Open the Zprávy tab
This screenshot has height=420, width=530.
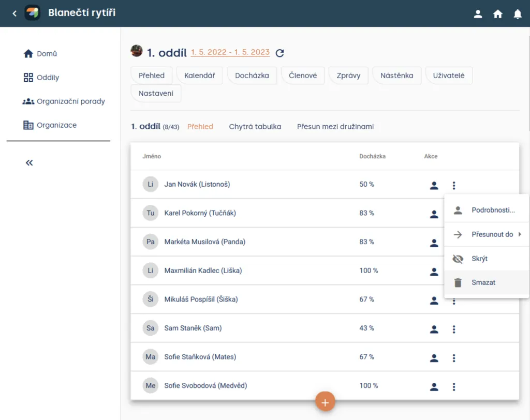(348, 76)
